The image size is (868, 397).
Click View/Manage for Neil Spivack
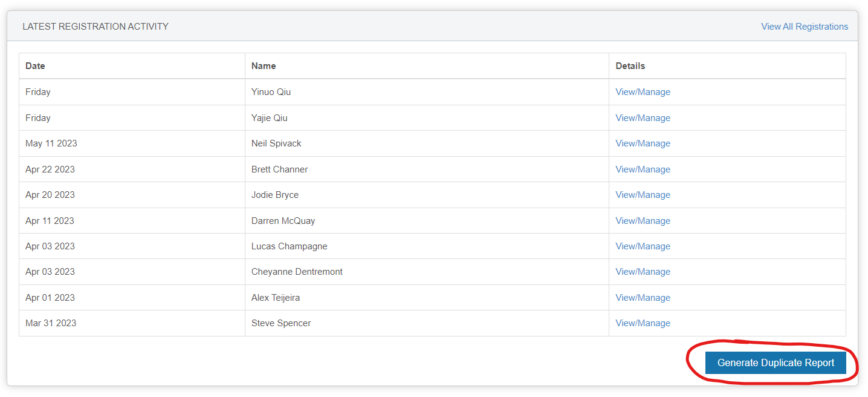(x=643, y=143)
